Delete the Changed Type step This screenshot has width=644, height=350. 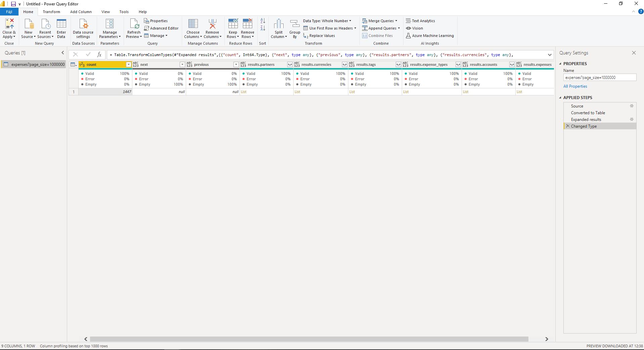[x=568, y=126]
